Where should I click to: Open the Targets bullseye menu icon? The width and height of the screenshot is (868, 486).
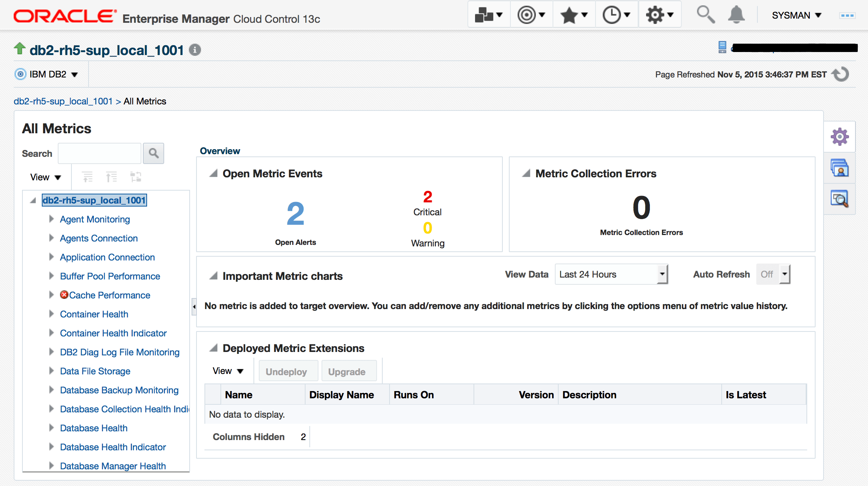tap(531, 15)
